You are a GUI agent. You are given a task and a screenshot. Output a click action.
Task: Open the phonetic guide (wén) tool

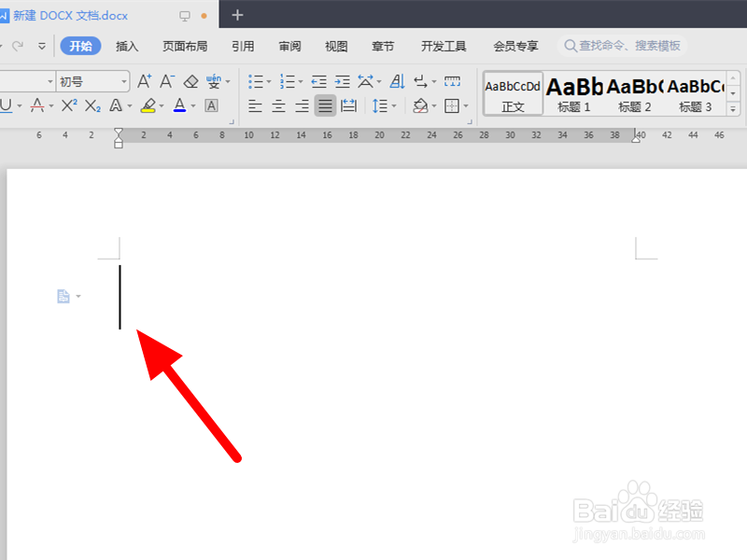(x=214, y=81)
